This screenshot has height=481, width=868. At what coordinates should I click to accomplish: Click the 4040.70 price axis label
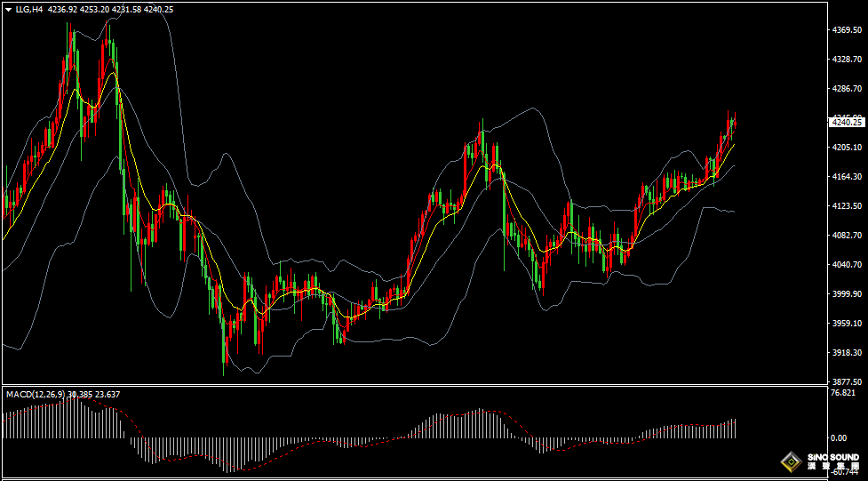pos(847,265)
